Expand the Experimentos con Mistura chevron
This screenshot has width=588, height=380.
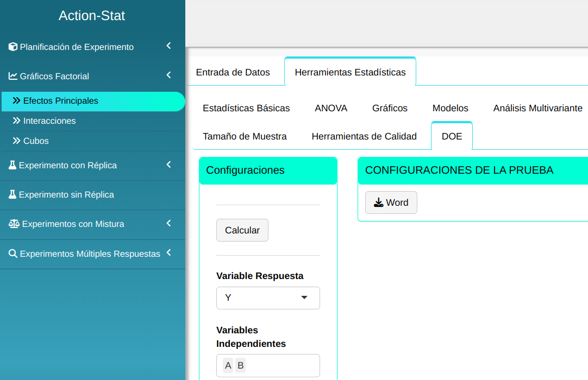coord(168,223)
